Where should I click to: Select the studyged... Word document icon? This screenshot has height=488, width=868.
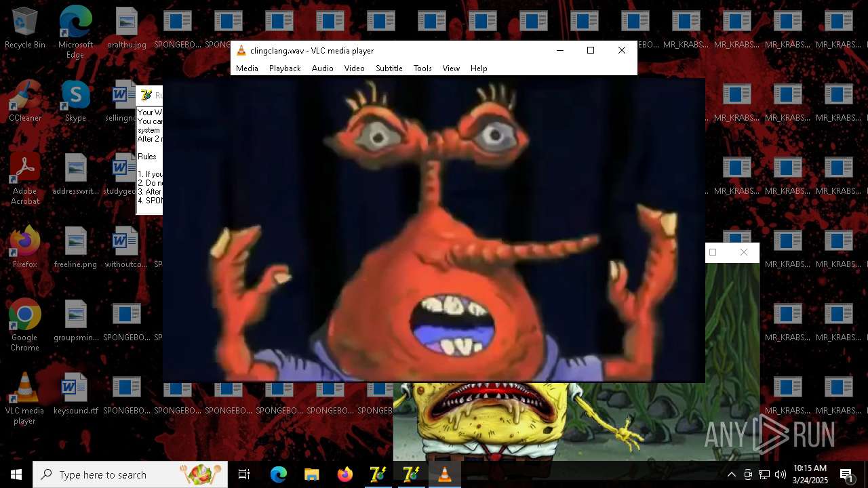point(124,175)
